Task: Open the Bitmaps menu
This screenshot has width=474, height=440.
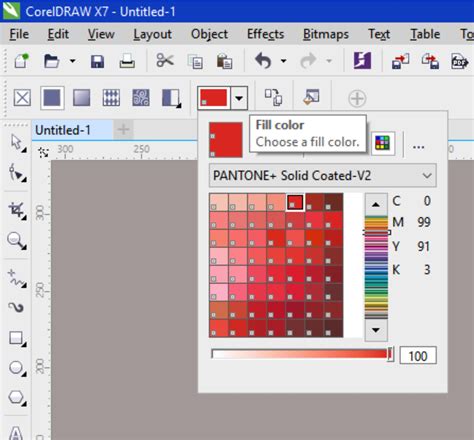Action: coord(326,34)
